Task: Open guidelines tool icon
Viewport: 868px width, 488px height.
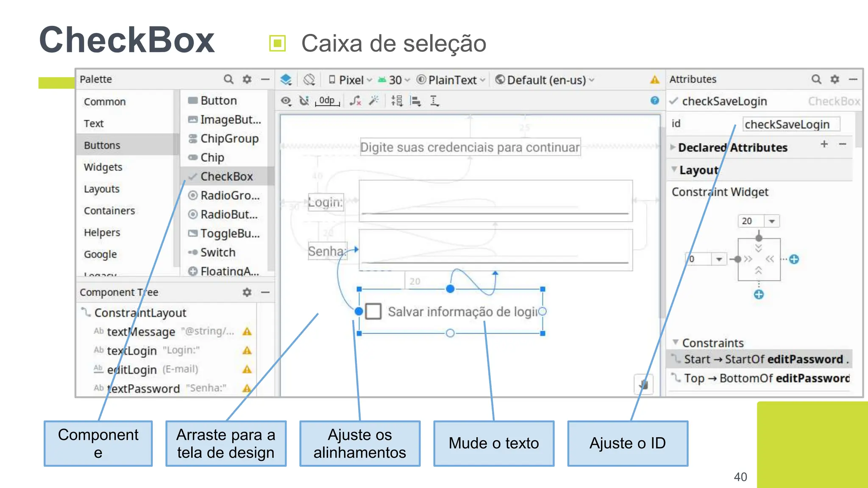Action: coord(435,101)
